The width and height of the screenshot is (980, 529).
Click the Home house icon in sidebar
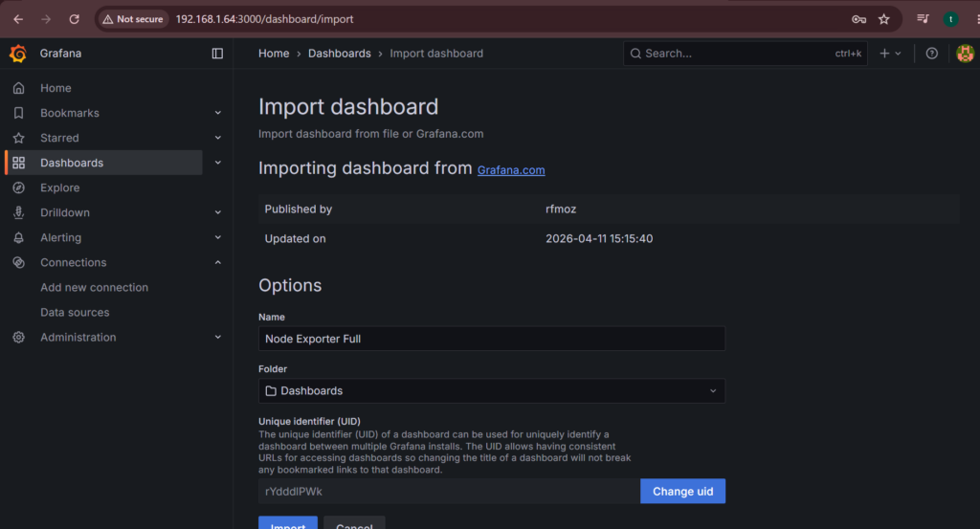tap(19, 88)
